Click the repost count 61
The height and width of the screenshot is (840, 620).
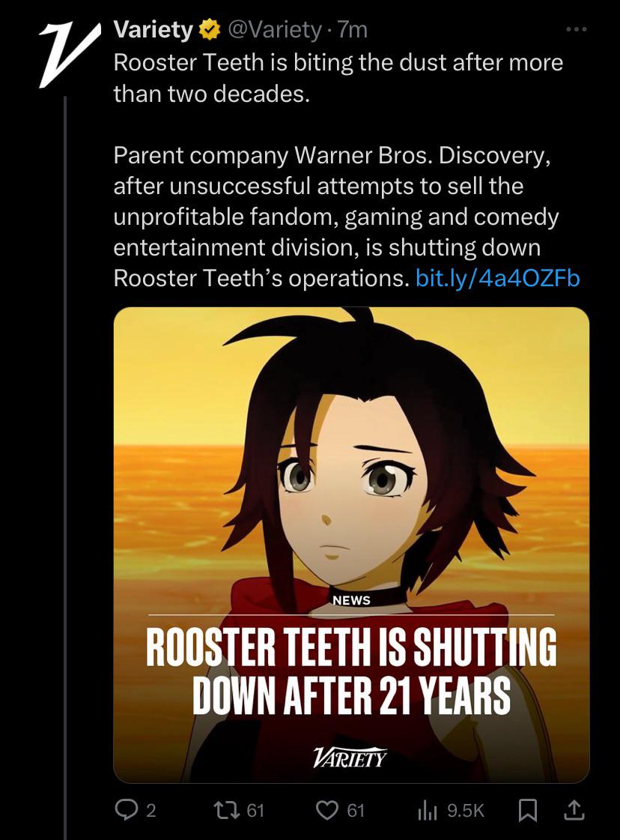point(255,811)
